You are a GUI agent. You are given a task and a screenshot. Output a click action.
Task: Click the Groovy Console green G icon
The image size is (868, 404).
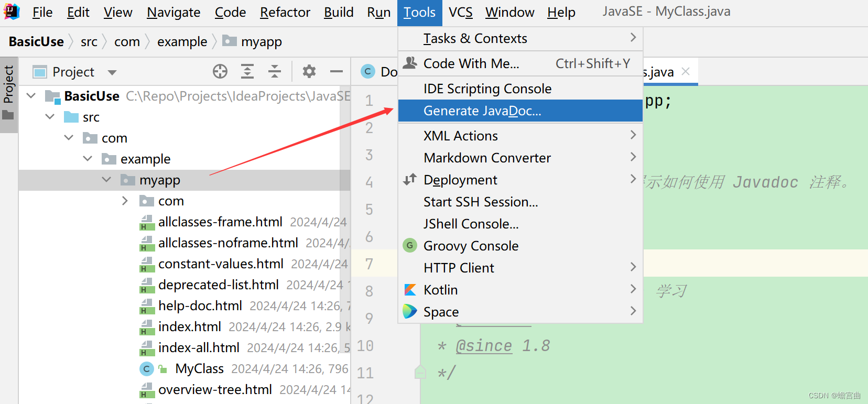(x=410, y=245)
